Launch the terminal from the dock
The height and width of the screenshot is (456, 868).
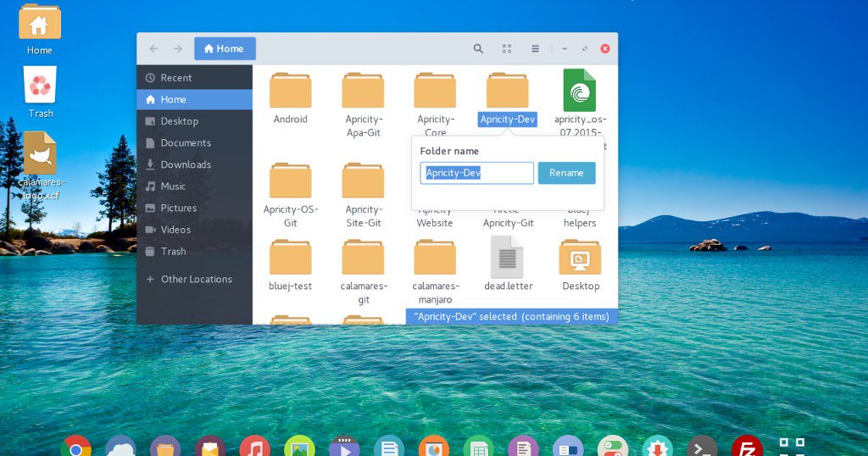703,448
